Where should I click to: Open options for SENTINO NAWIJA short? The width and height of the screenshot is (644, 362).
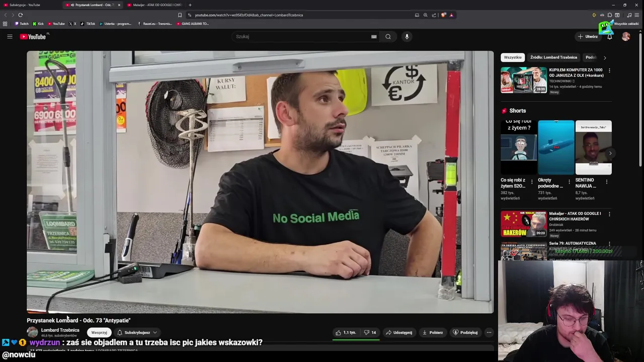tap(606, 182)
